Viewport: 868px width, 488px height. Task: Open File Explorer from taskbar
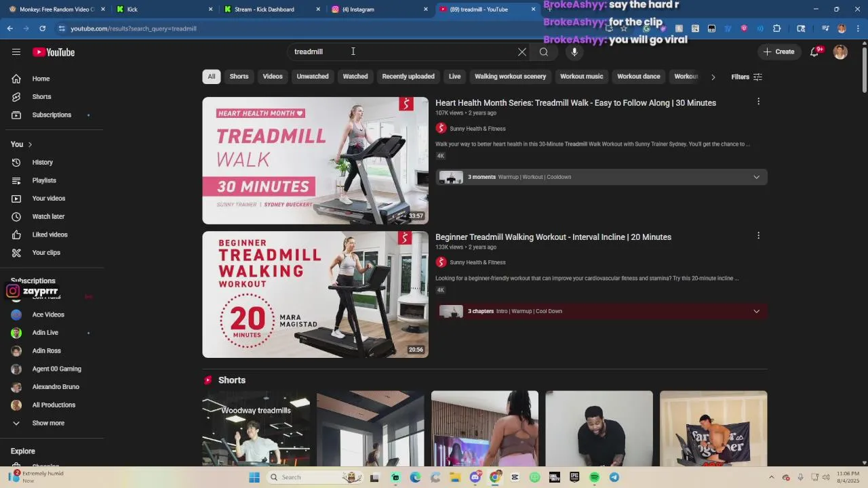click(x=455, y=477)
